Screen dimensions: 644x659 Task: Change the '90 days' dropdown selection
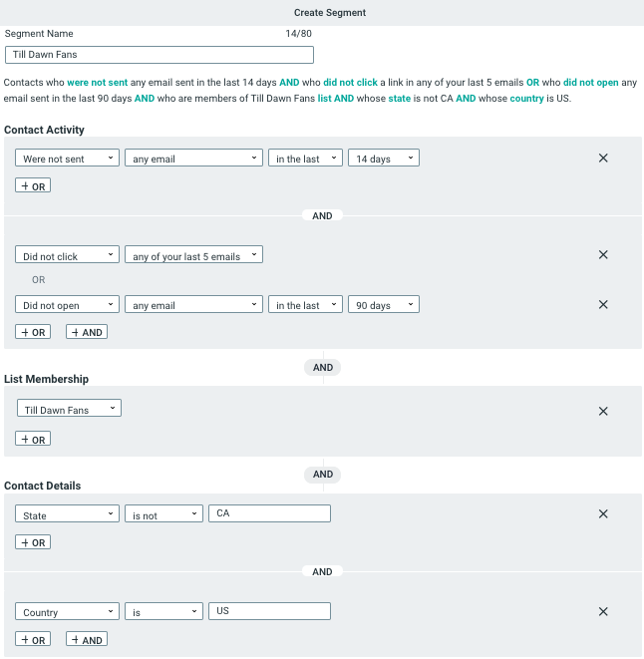point(384,305)
